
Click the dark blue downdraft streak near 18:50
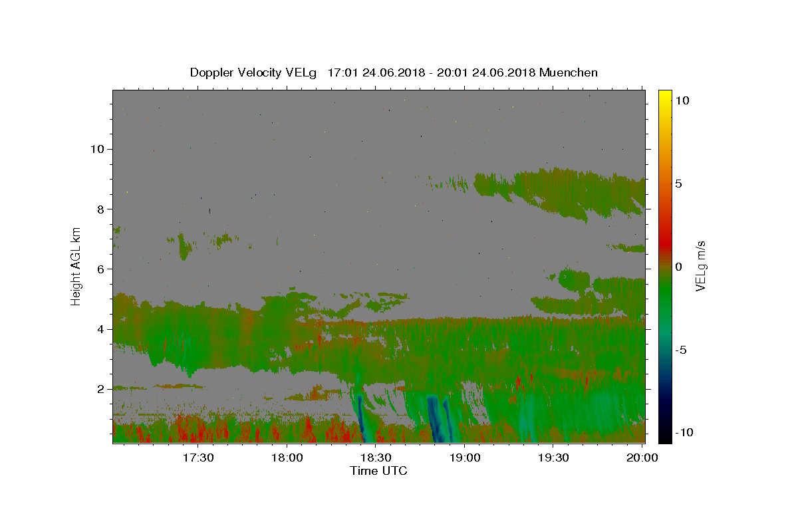point(436,419)
